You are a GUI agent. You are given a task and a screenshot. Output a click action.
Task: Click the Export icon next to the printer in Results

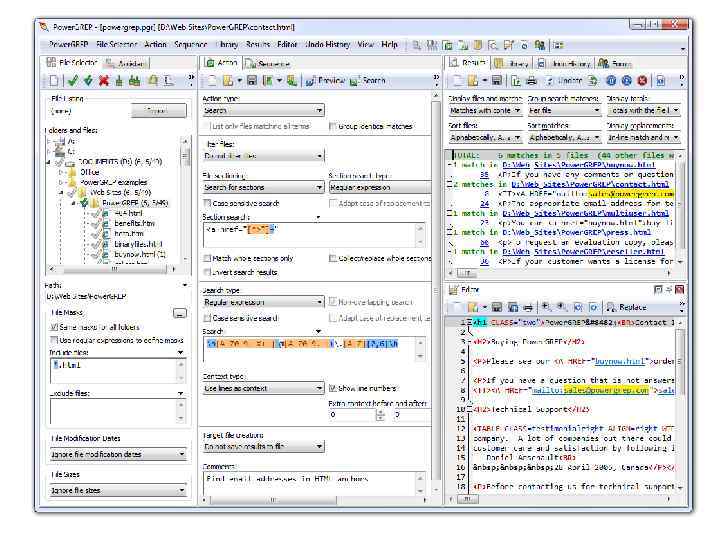click(516, 81)
